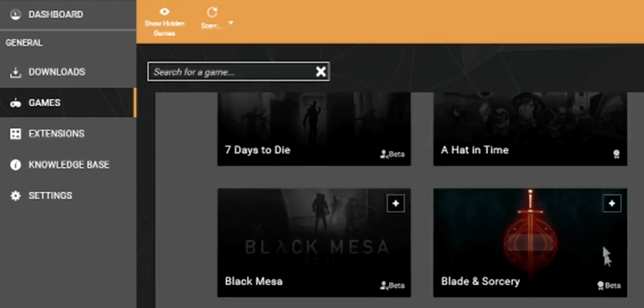The width and height of the screenshot is (644, 308).
Task: Go to the Downloads section
Action: 68,72
